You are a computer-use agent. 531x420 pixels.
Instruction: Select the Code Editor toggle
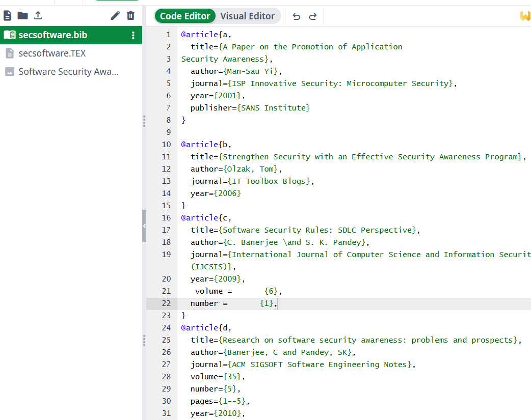tap(185, 16)
